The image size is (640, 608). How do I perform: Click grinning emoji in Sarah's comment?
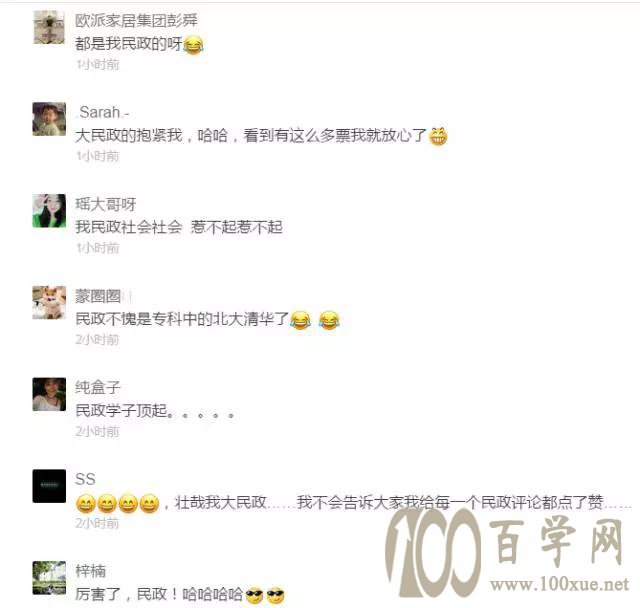438,136
